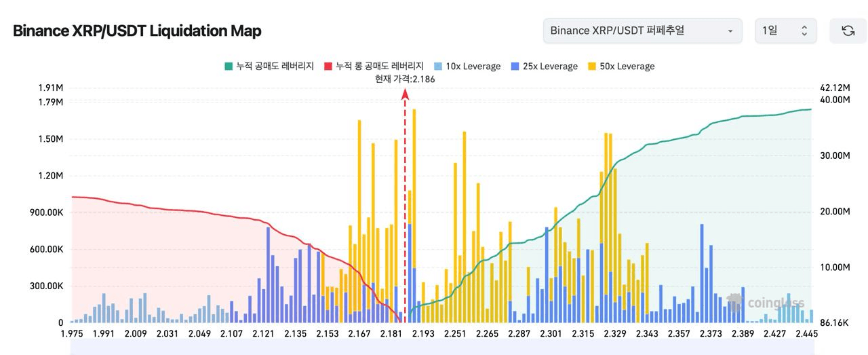Click the 86.16K right axis label
The height and width of the screenshot is (355, 868).
coord(835,323)
